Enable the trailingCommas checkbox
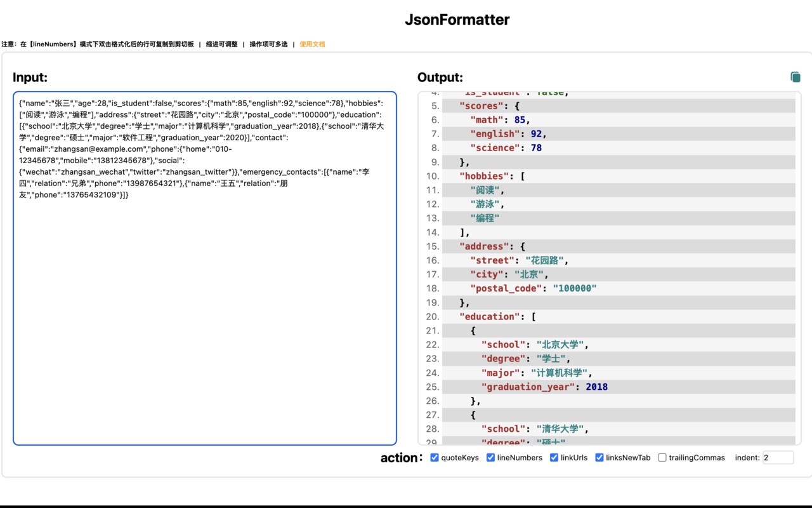This screenshot has height=508, width=812. (662, 457)
